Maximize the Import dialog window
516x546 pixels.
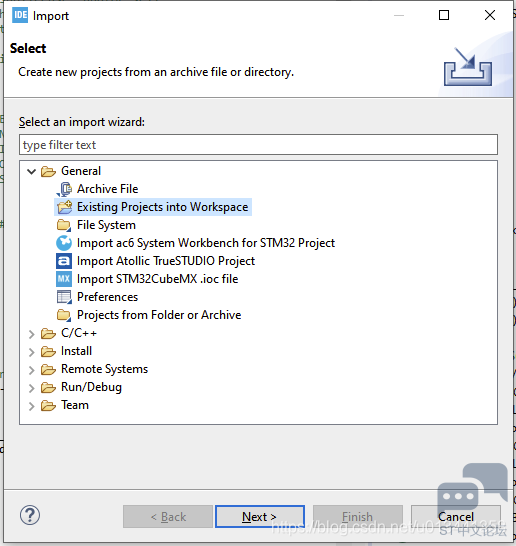coord(444,15)
